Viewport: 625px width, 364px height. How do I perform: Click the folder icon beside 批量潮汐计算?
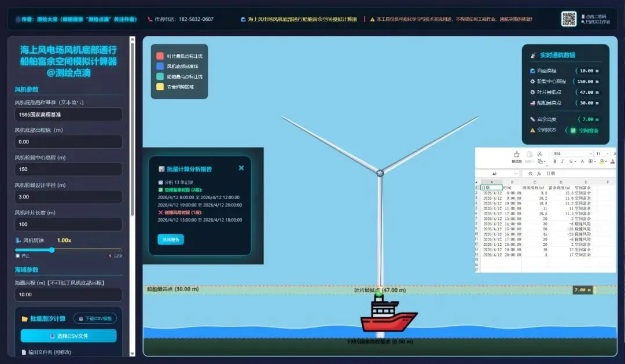pyautogui.click(x=24, y=318)
